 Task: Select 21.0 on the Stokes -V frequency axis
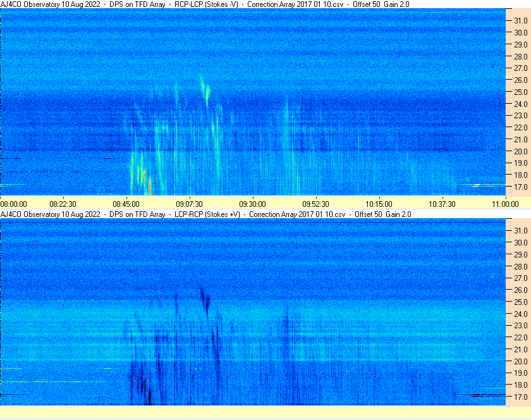point(521,139)
